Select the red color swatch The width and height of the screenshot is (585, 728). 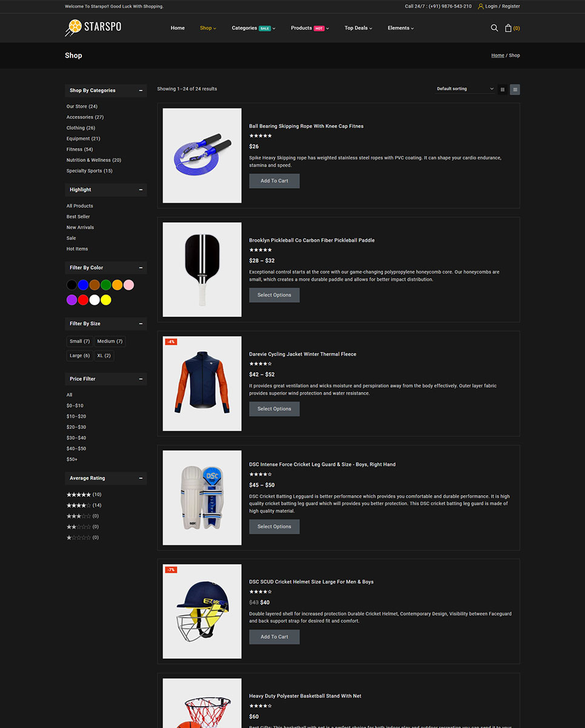[83, 300]
